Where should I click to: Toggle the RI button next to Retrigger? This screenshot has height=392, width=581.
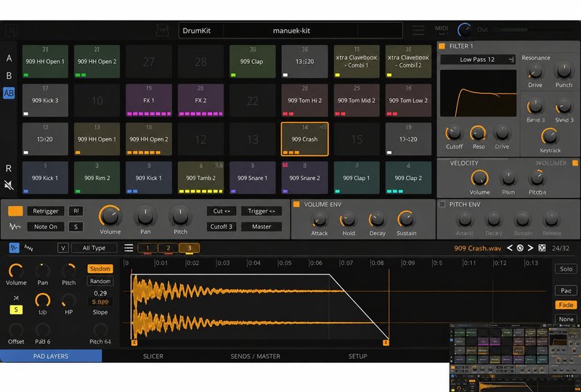click(76, 211)
